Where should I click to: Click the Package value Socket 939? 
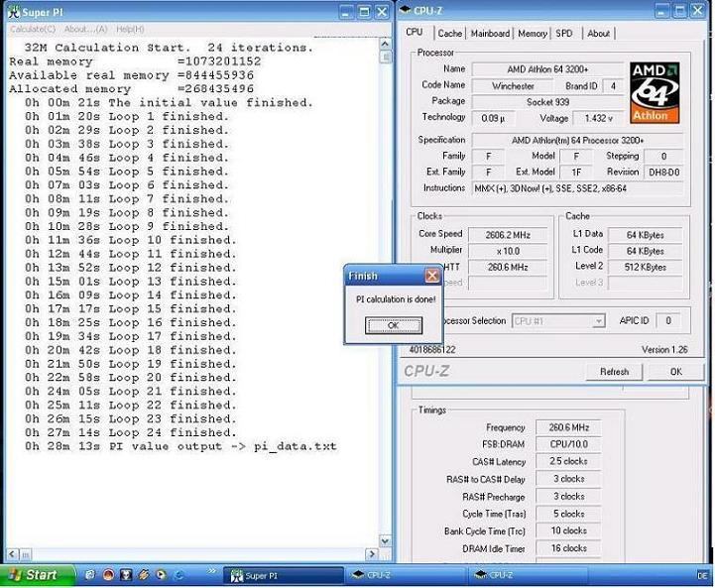click(547, 102)
